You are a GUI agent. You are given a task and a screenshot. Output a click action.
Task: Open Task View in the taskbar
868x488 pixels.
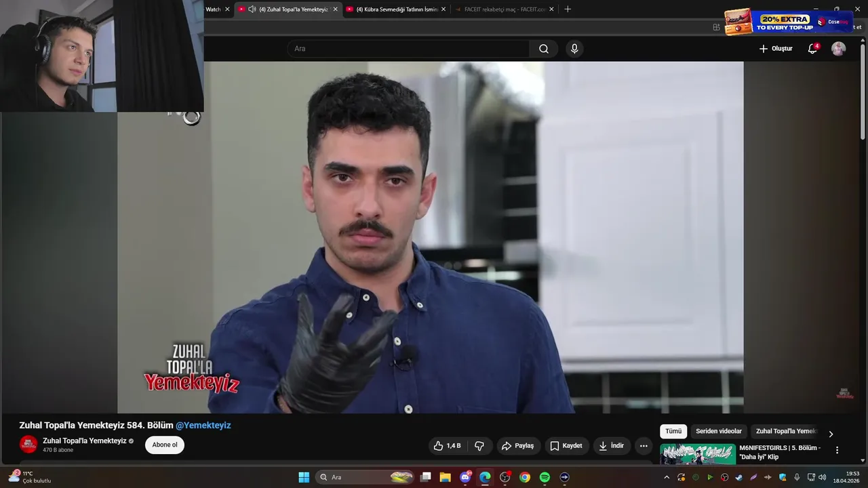[x=426, y=477]
